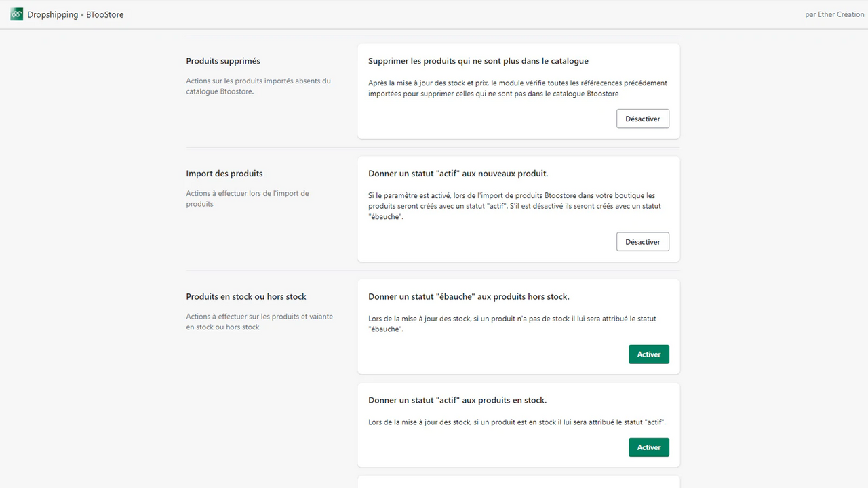The height and width of the screenshot is (488, 868).
Task: Click the description text under Produits supprimés
Action: pyautogui.click(x=258, y=85)
